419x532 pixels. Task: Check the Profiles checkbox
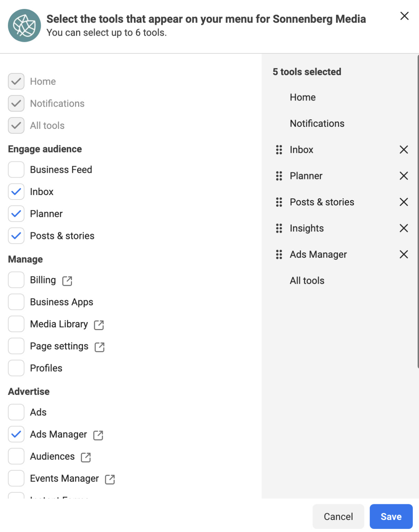[x=16, y=368]
